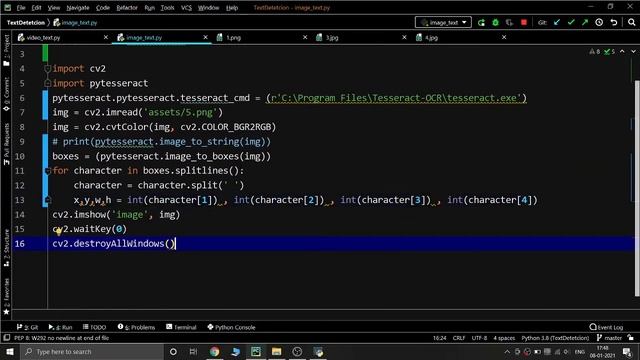The height and width of the screenshot is (360, 640).
Task: Open Git branch master widget
Action: coord(609,338)
